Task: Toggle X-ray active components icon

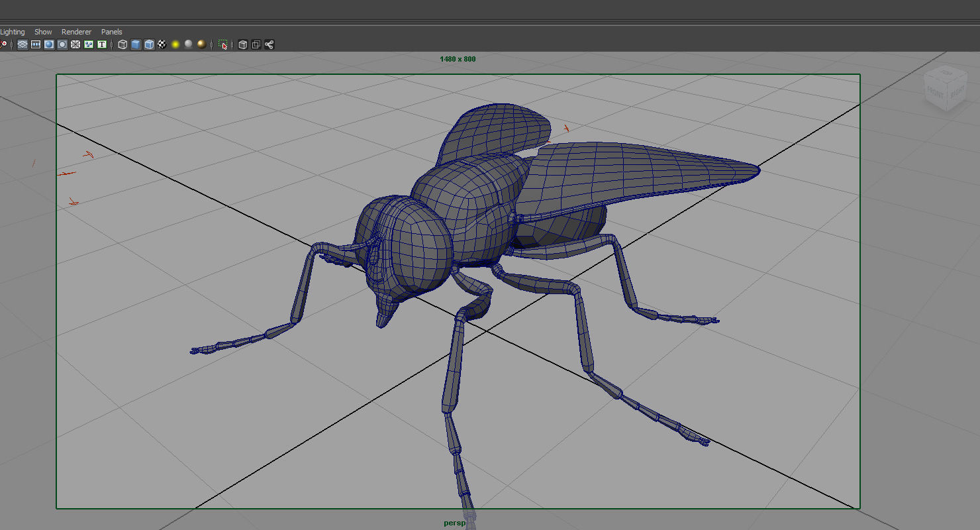Action: tap(256, 44)
